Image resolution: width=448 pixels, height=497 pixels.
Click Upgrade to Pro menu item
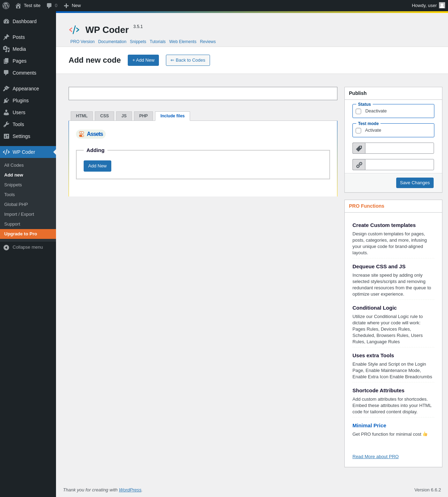click(x=28, y=234)
